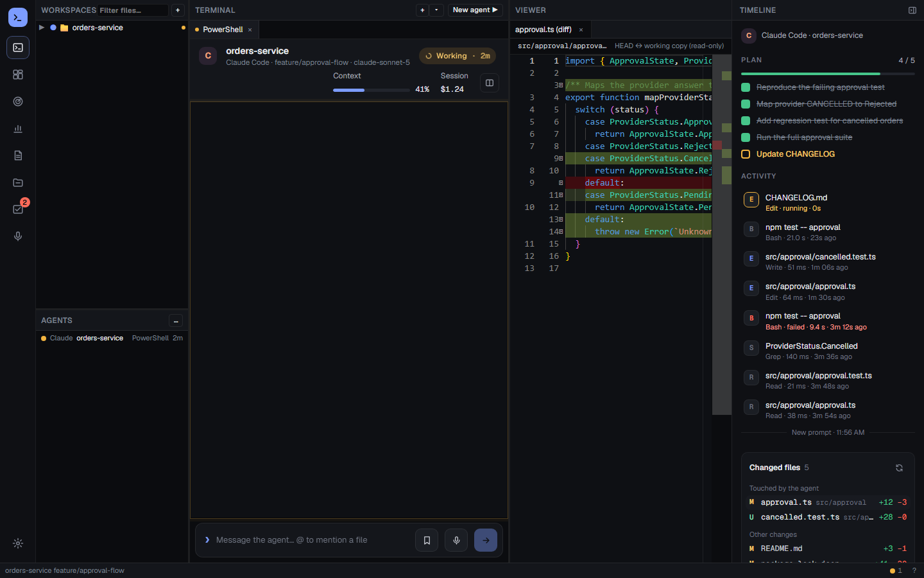The height and width of the screenshot is (578, 924).
Task: Open the ProviderStatus.Cancelled grep activity
Action: 828,351
